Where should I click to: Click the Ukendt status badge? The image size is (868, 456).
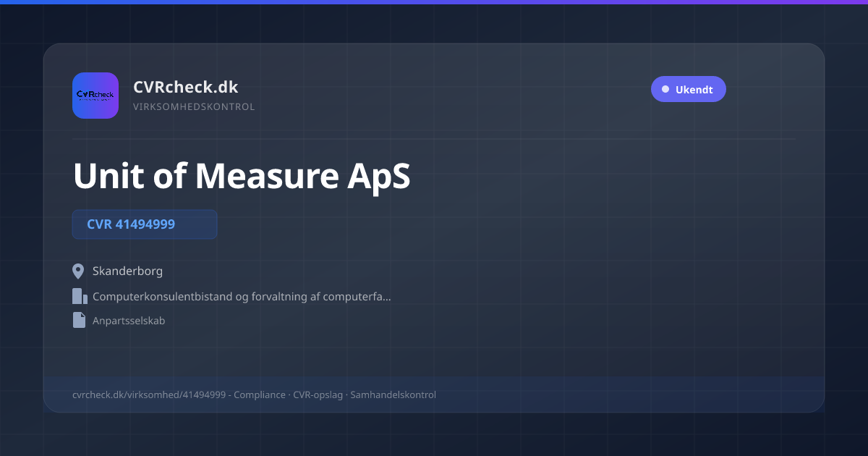coord(688,90)
